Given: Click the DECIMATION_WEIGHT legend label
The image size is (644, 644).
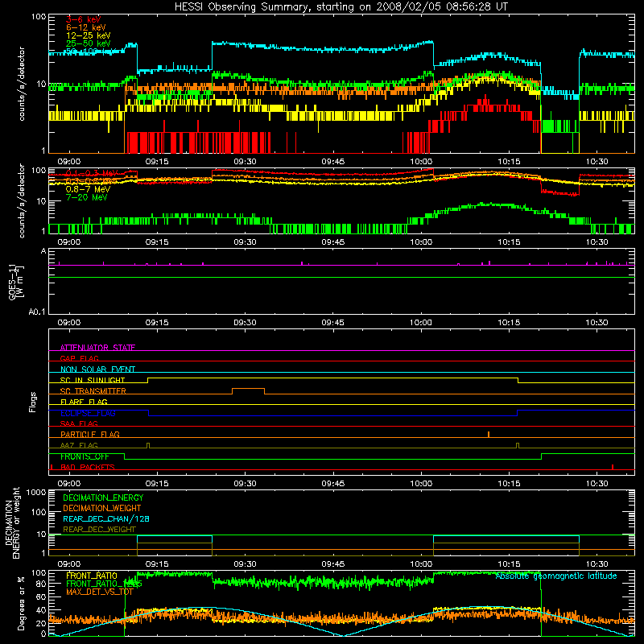Looking at the screenshot, I should coord(102,508).
